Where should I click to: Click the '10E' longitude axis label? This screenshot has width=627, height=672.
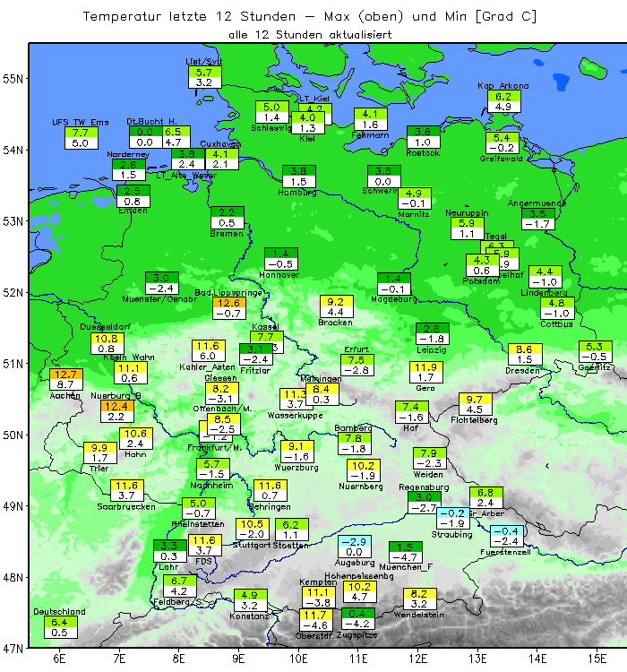298,659
